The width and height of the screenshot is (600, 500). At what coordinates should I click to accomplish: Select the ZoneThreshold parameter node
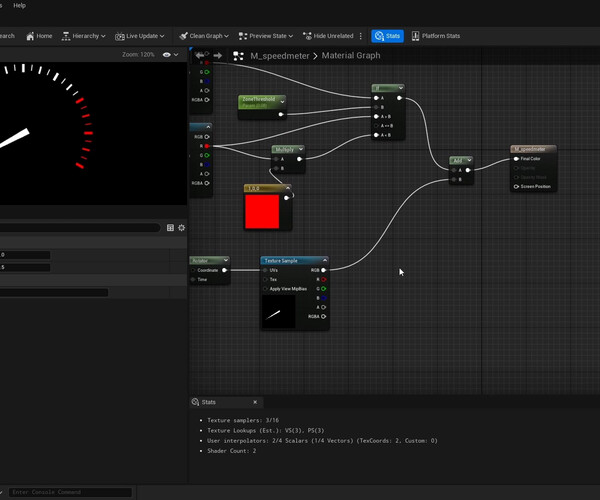click(x=259, y=102)
